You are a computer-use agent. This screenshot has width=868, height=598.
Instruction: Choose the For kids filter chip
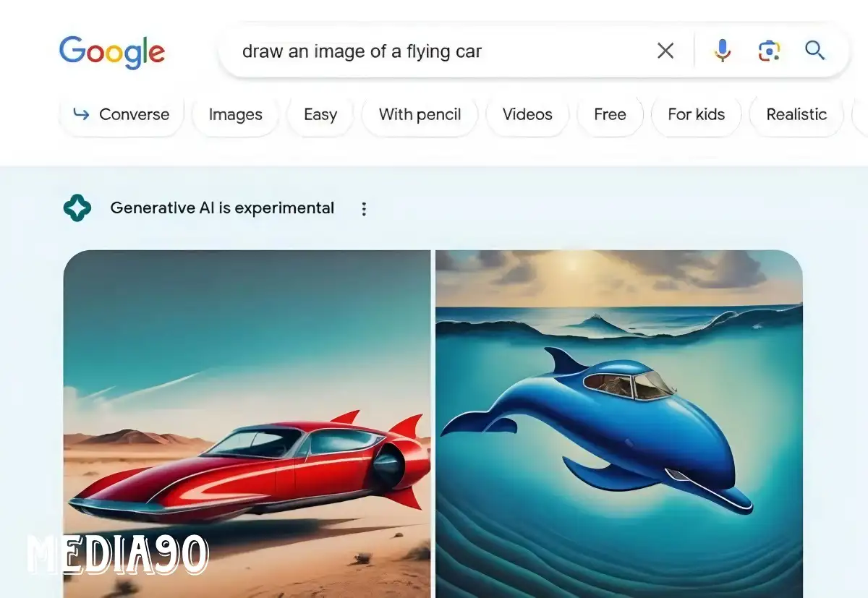[x=696, y=114]
